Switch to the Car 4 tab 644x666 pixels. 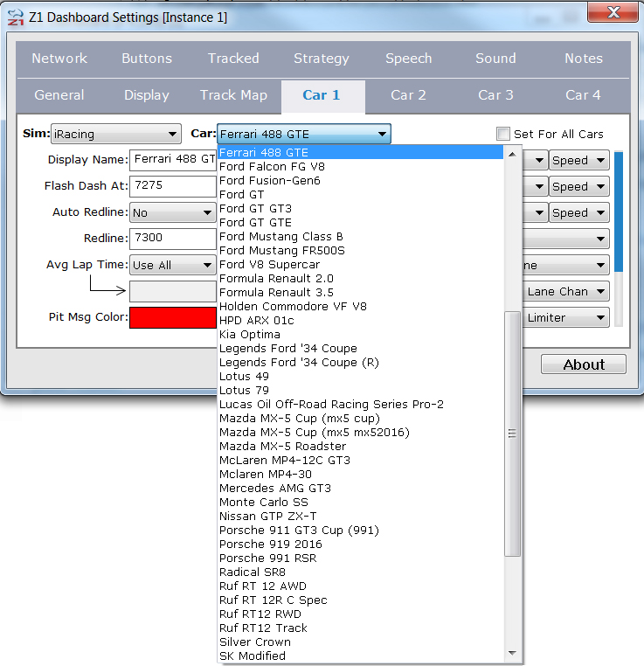point(584,95)
